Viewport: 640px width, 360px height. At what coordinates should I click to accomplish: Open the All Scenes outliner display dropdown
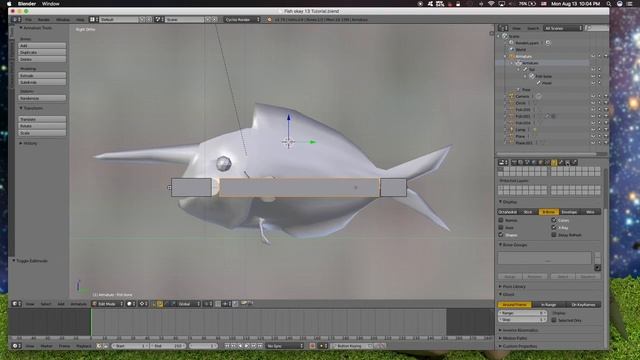coord(564,28)
